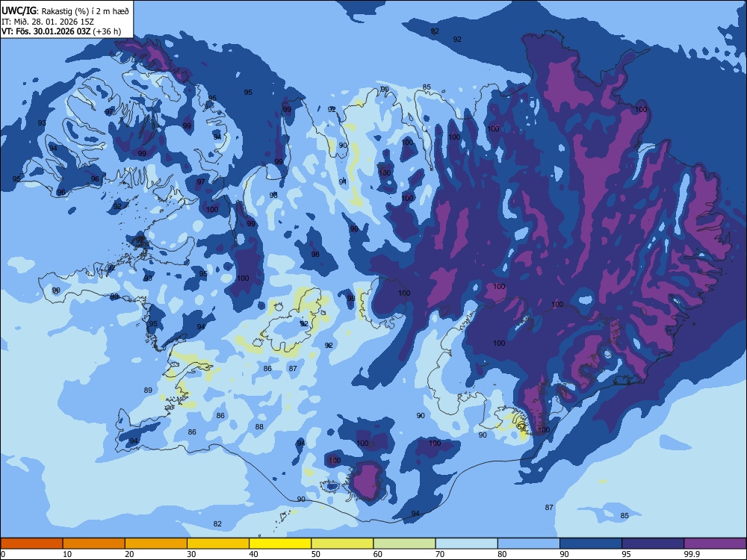This screenshot has height=560, width=747.
Task: Click the pale yellow 50–60 legend swatch
Action: click(343, 544)
